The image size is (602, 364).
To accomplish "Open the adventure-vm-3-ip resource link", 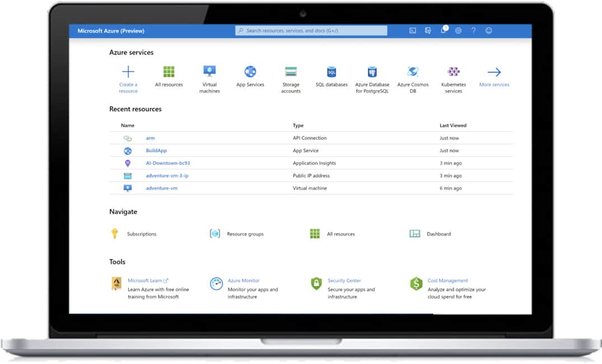I will tap(167, 176).
